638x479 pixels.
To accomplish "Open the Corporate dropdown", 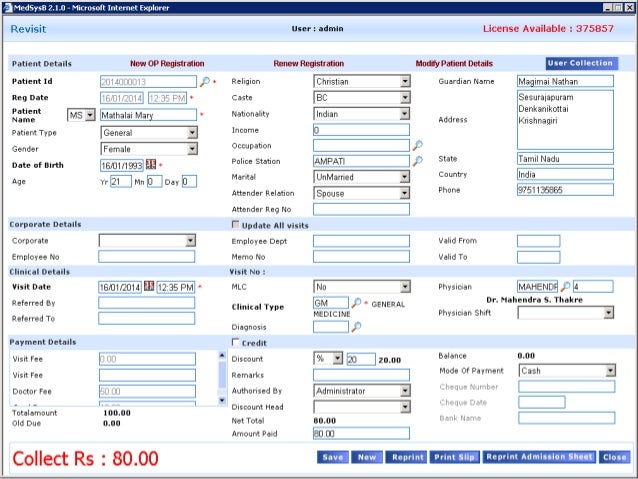I will click(147, 241).
